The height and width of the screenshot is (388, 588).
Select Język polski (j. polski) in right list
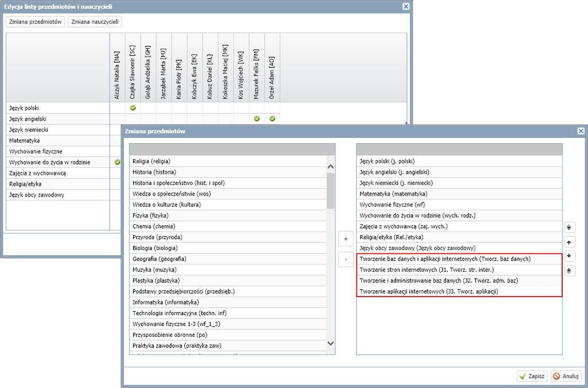tap(459, 162)
